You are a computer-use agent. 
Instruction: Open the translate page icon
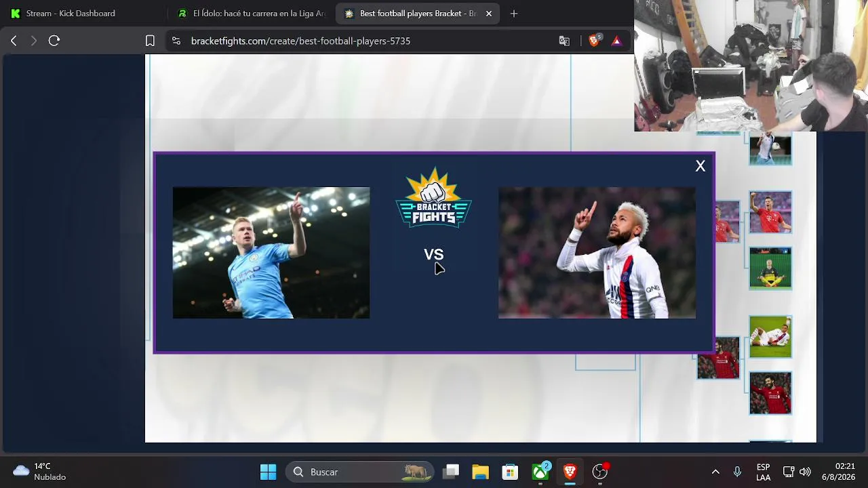coord(564,41)
